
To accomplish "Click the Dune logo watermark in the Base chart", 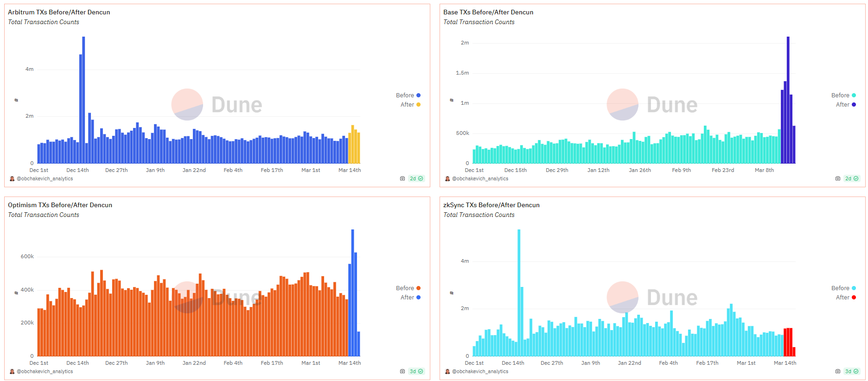I will click(652, 105).
